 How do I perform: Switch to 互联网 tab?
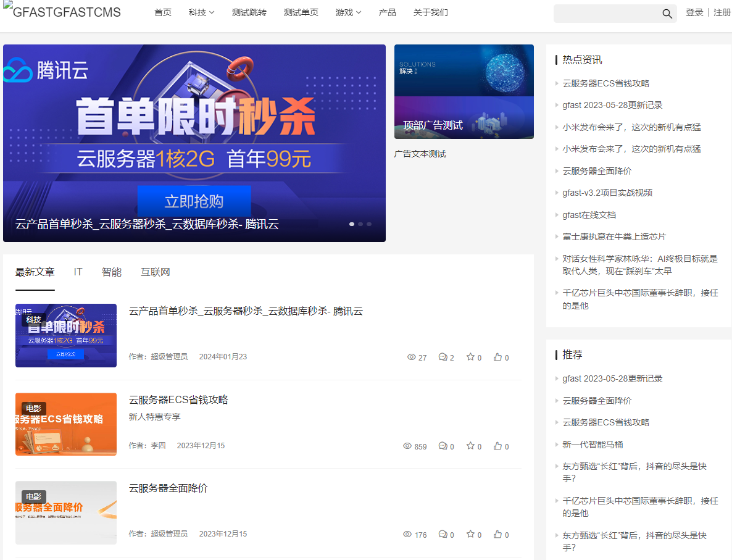pyautogui.click(x=156, y=272)
